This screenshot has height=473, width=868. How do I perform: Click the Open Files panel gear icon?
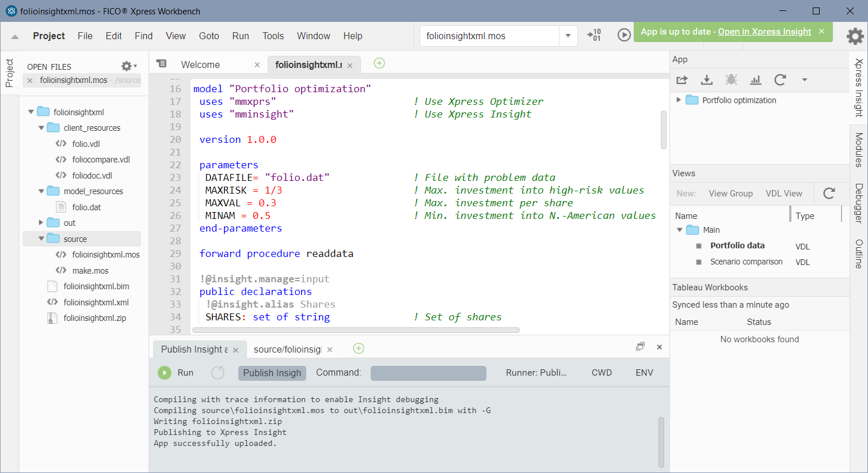coord(126,65)
